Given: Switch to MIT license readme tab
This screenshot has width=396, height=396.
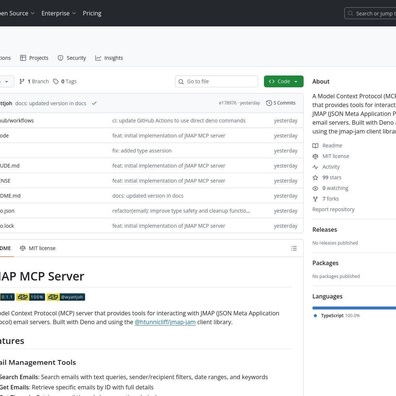Looking at the screenshot, I should coord(38,248).
